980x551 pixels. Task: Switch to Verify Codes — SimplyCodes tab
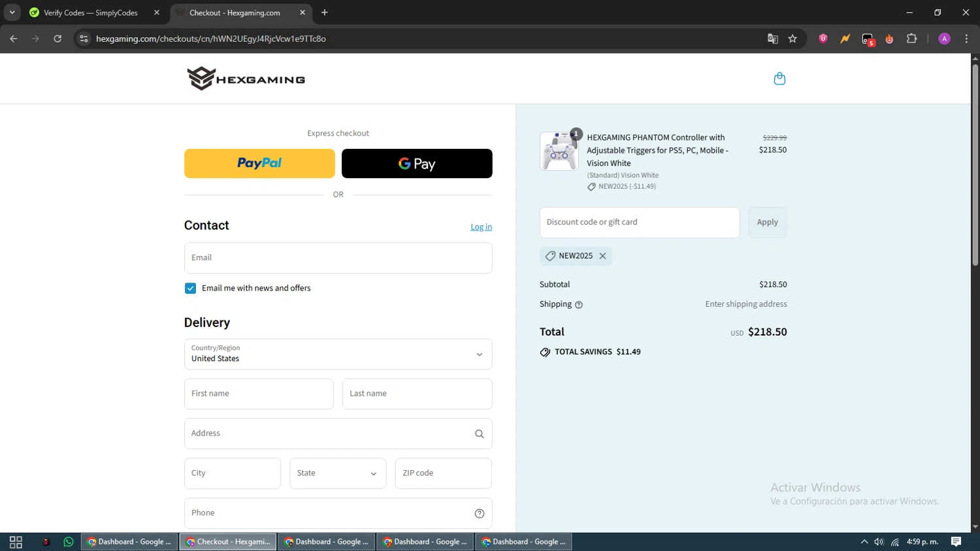click(91, 12)
